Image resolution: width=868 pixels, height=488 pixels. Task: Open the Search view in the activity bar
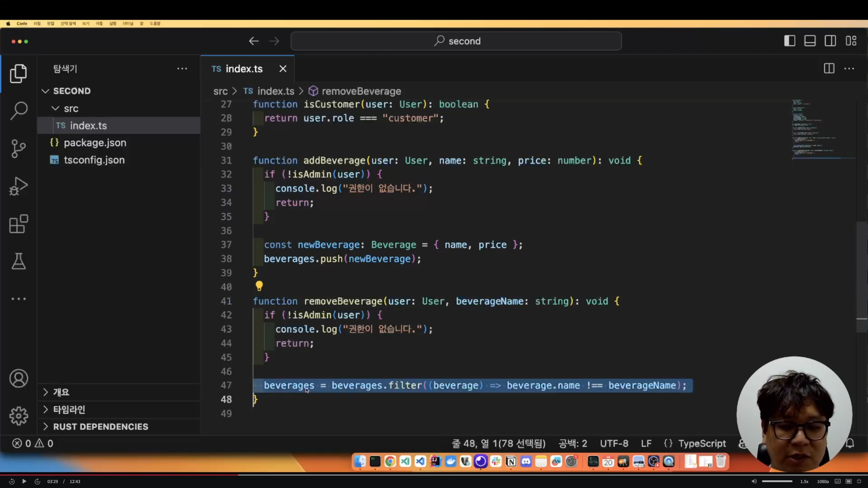19,111
